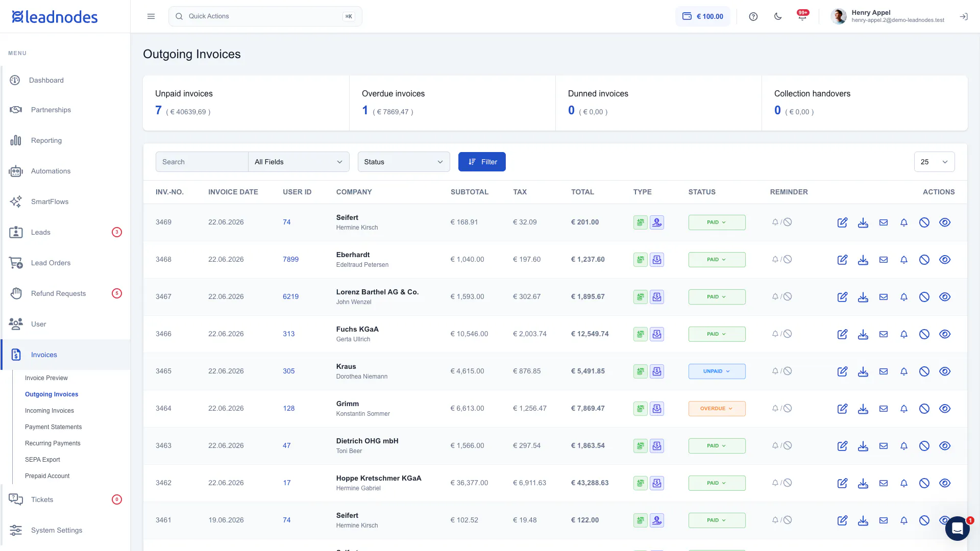This screenshot has width=980, height=551.
Task: Download invoice 3462
Action: point(863,483)
